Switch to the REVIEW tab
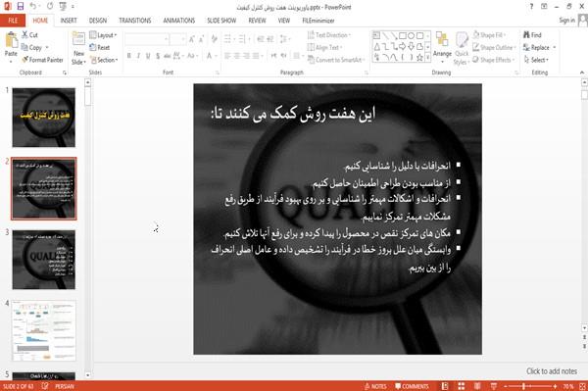This screenshot has height=391, width=588. click(x=257, y=21)
